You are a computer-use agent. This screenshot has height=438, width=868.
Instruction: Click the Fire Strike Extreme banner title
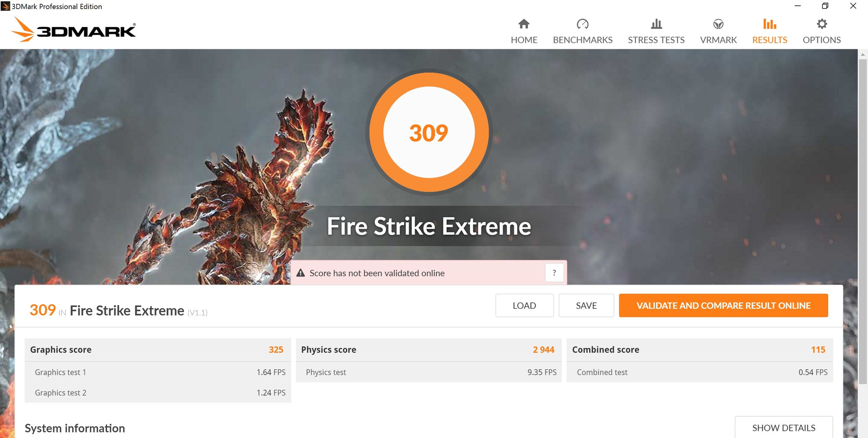pyautogui.click(x=429, y=226)
